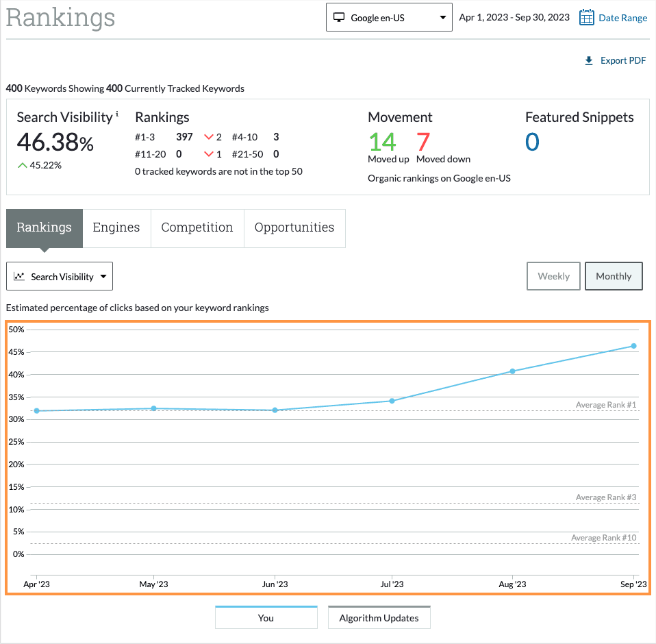Click the chart icon in Search Visibility dropdown

19,277
